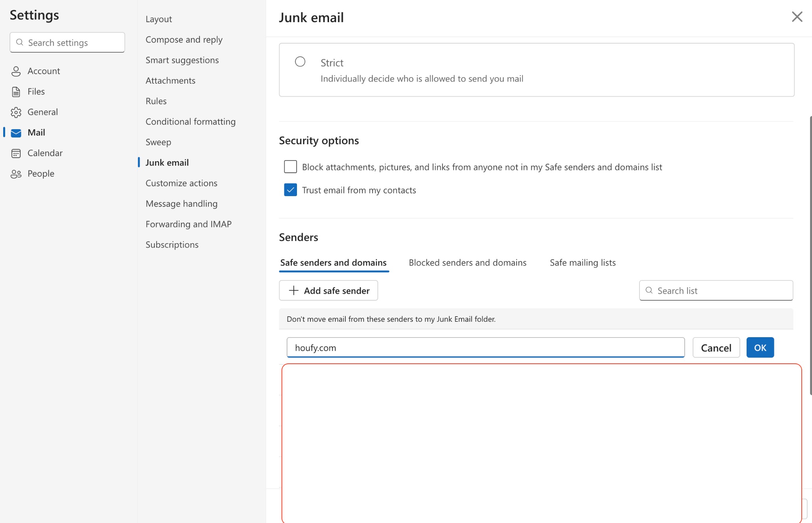
Task: Select the People settings icon
Action: pos(16,173)
